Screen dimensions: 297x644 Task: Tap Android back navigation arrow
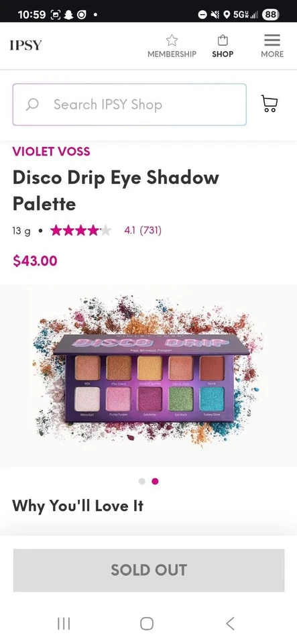pos(230,623)
